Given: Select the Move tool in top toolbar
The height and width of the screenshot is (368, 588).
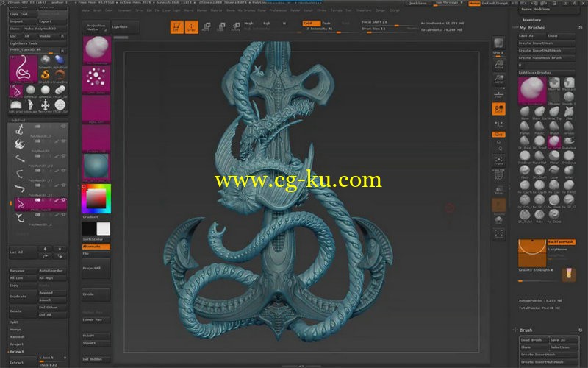Looking at the screenshot, I should point(206,26).
